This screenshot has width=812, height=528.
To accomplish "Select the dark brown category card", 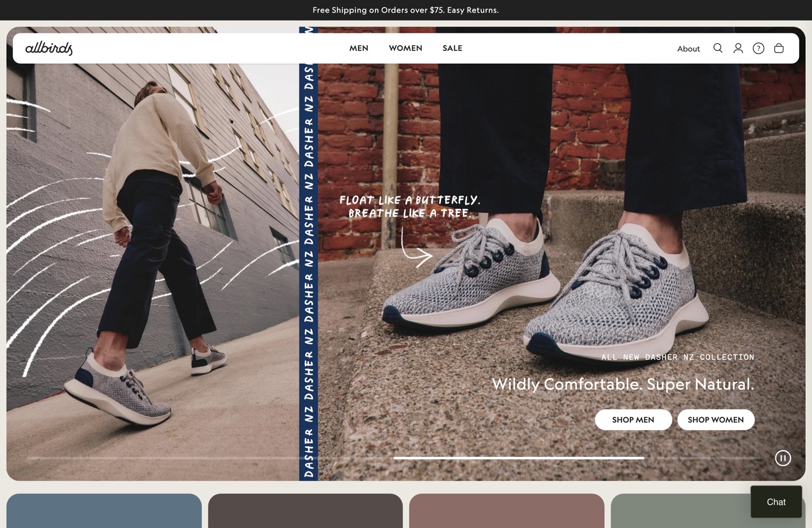I will point(305,511).
